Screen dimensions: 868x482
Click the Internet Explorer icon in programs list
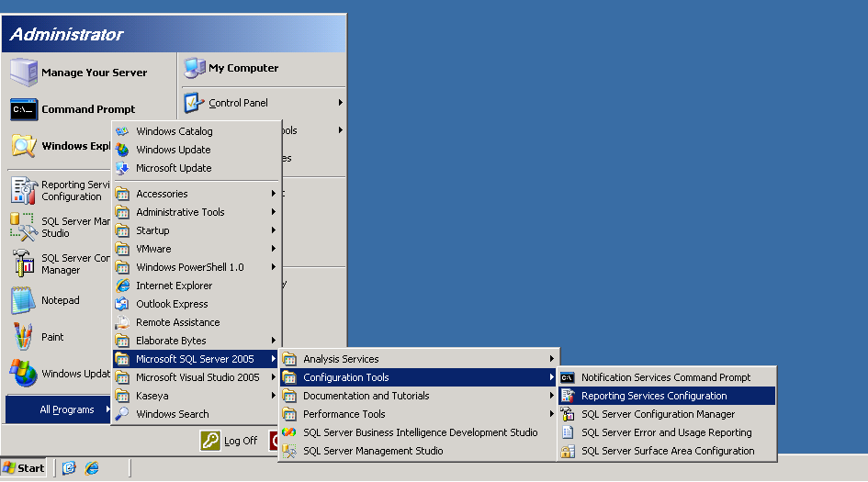click(x=122, y=286)
